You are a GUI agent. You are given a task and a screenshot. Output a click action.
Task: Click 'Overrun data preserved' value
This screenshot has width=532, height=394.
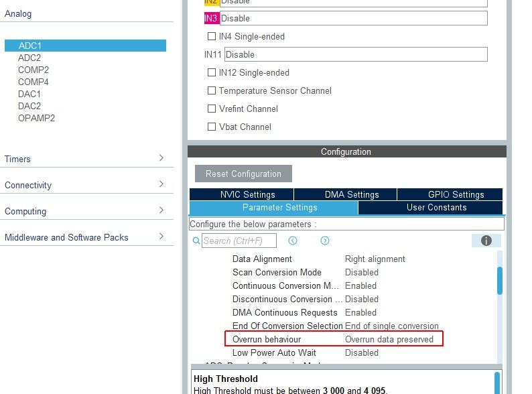389,339
